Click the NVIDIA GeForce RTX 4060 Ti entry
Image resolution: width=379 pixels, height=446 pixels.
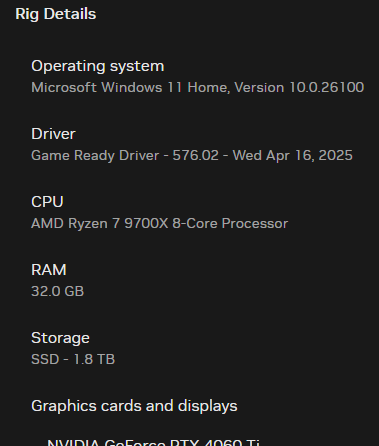pyautogui.click(x=153, y=443)
